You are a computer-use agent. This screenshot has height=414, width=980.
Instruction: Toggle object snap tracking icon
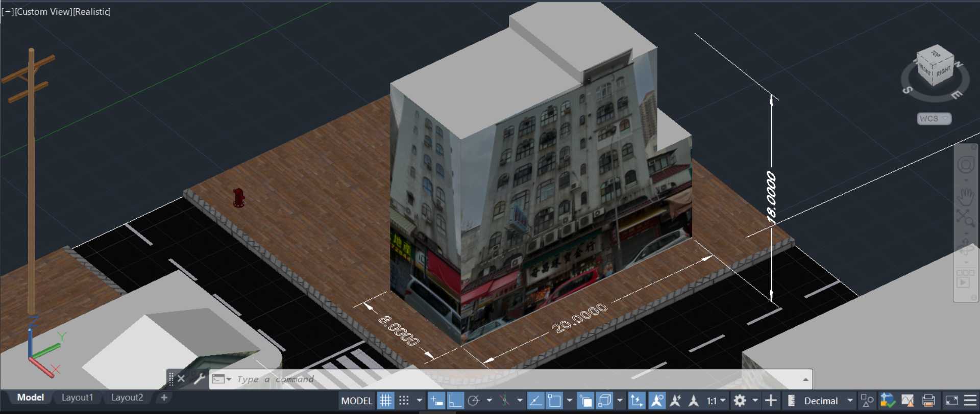click(535, 401)
